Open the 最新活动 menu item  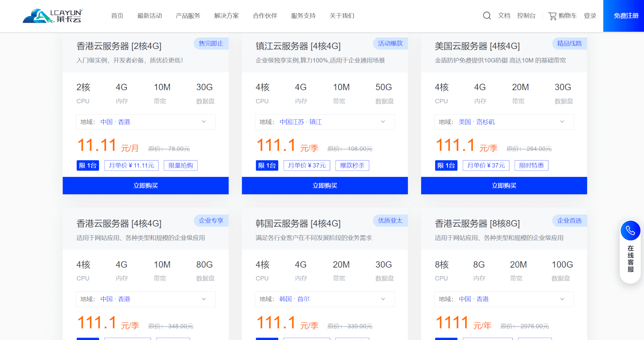coord(150,16)
